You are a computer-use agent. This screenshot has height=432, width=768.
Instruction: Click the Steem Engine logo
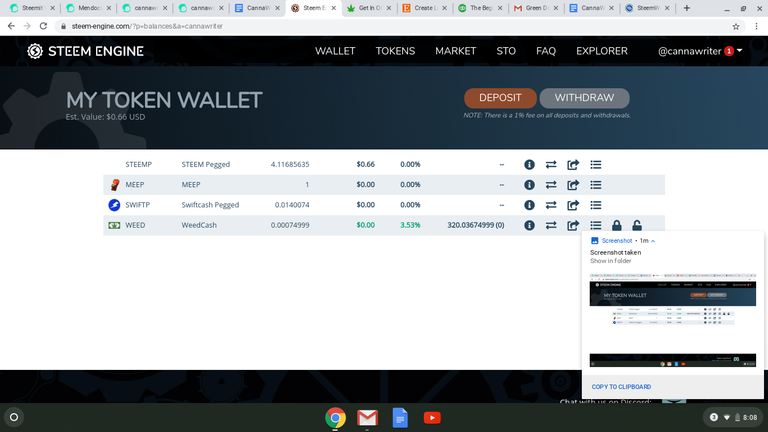pyautogui.click(x=85, y=51)
